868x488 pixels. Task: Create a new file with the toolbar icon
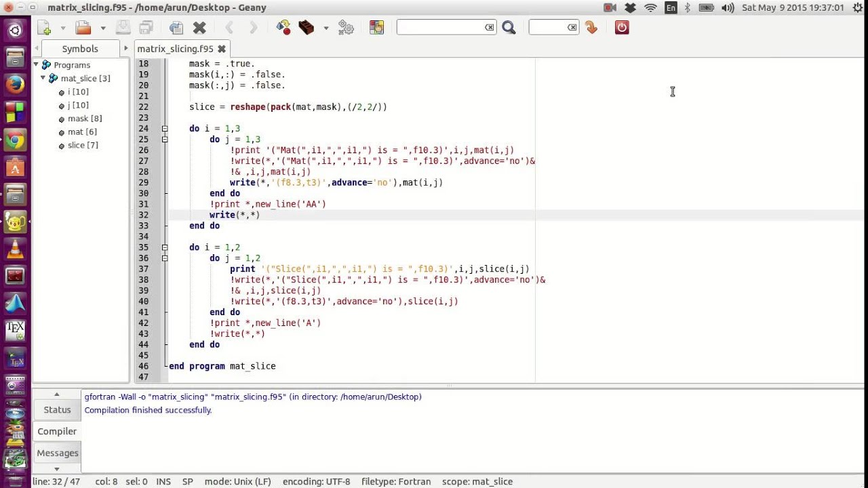click(44, 28)
